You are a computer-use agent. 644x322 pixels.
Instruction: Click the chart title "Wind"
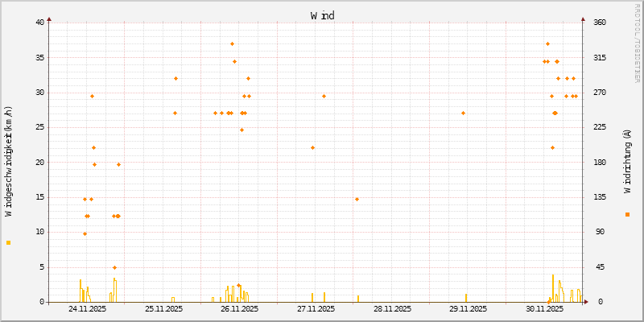pos(322,15)
